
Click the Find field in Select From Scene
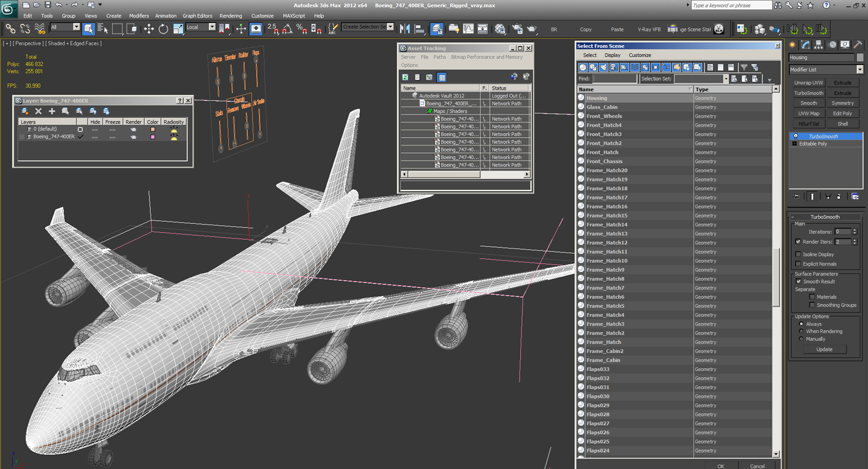point(615,79)
